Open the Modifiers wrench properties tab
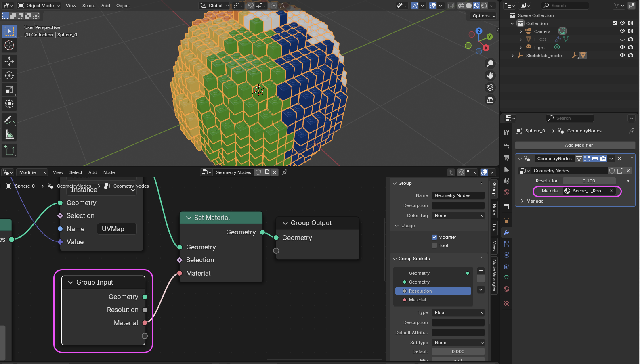The width and height of the screenshot is (640, 364). 506,232
